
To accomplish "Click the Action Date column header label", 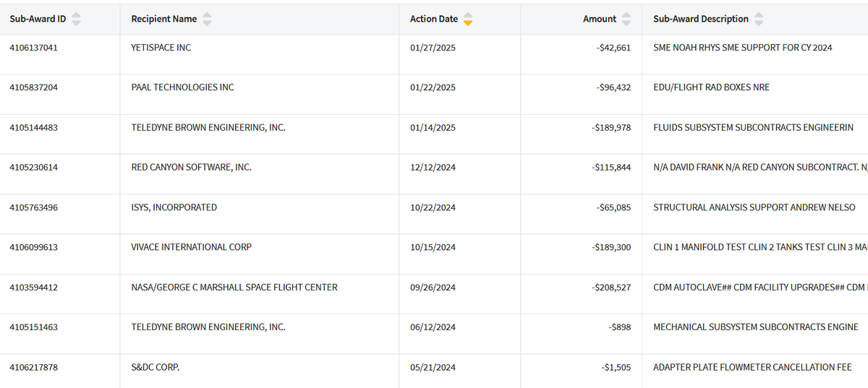I will click(x=434, y=19).
